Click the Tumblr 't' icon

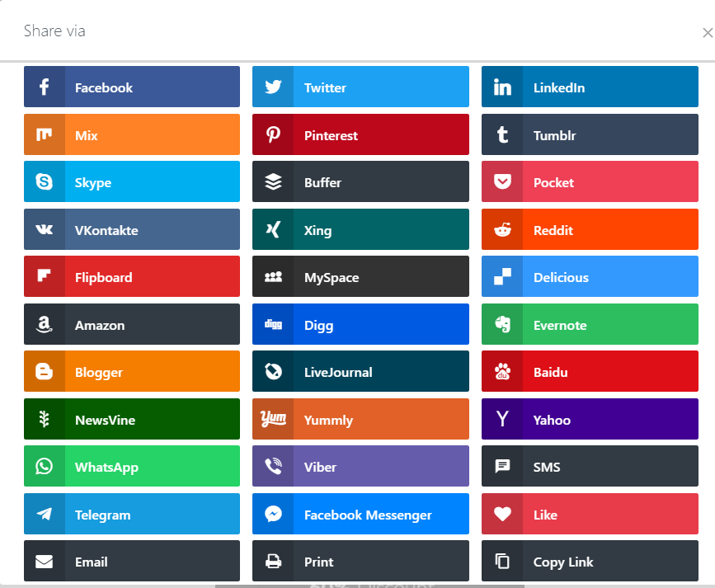click(502, 134)
